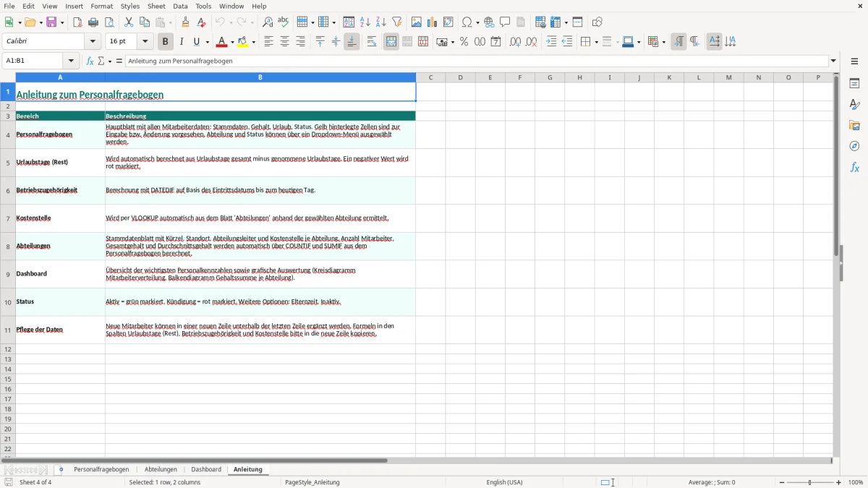Screen dimensions: 868x488
Task: Click the zoom slider
Action: click(810, 482)
